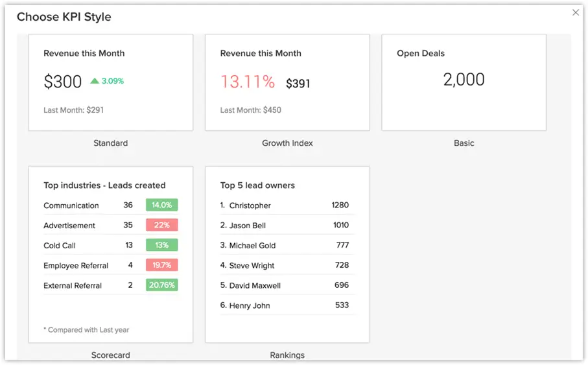Click the green 13% Cold Call badge

pos(161,245)
